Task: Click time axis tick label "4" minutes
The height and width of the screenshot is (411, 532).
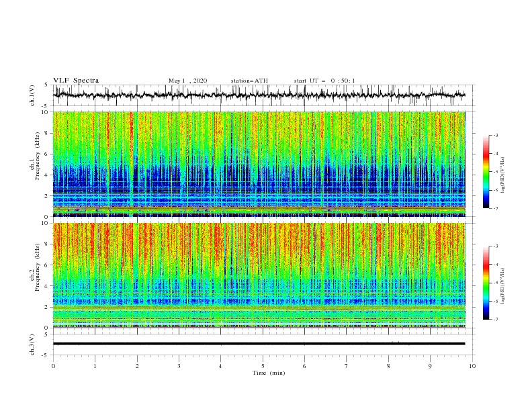Action: click(220, 366)
